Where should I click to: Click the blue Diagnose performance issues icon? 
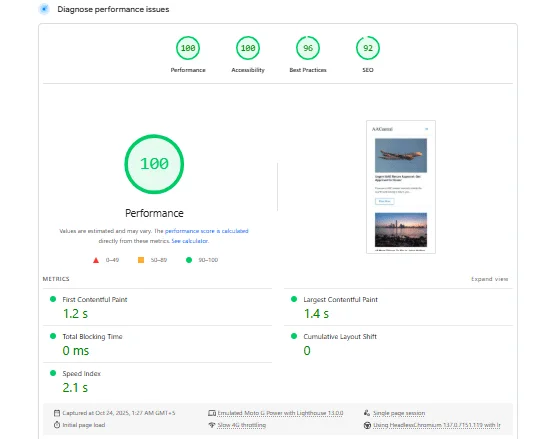click(44, 9)
